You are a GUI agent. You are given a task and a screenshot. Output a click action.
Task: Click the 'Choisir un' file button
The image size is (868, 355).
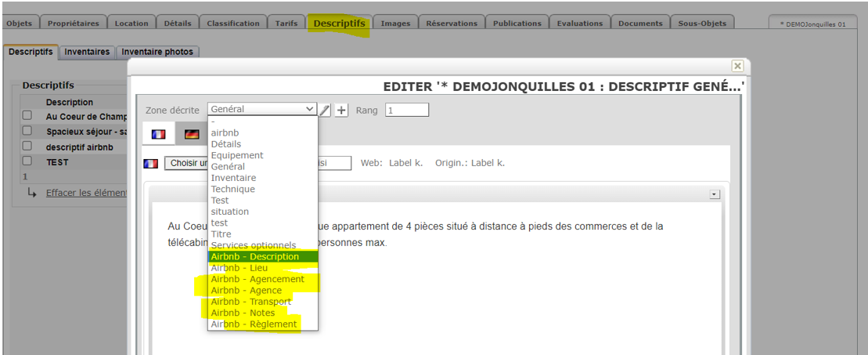click(185, 163)
